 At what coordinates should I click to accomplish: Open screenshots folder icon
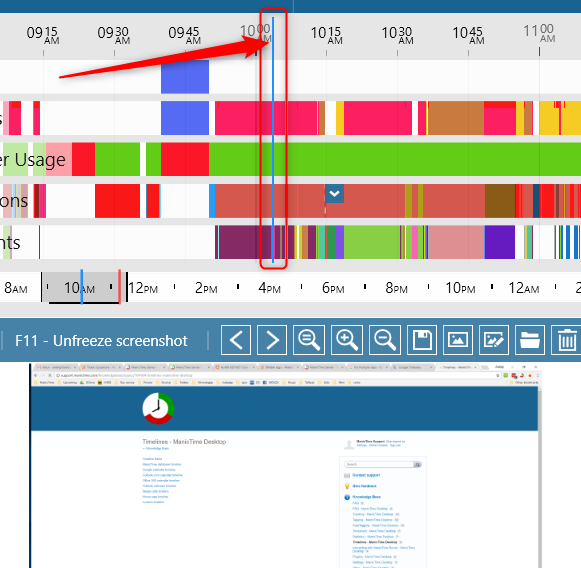pos(530,340)
